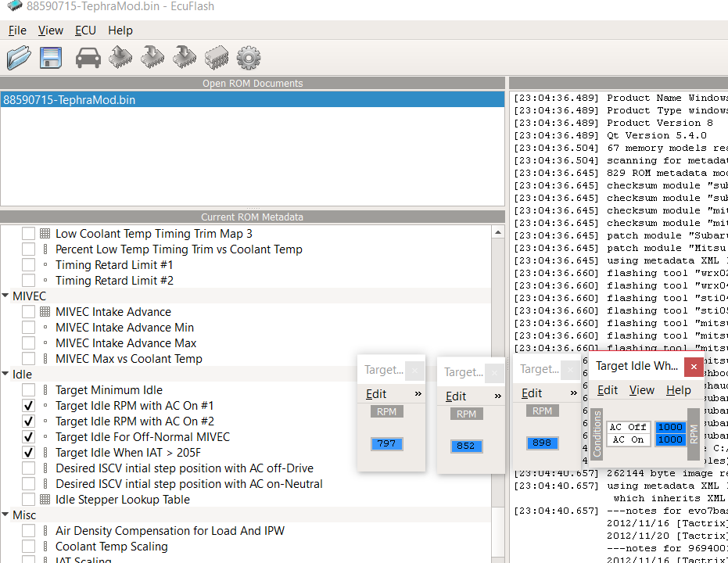Screen dimensions: 728x563
Task: Click the table icon beside Coolant Temp Scaling
Action: coord(45,547)
